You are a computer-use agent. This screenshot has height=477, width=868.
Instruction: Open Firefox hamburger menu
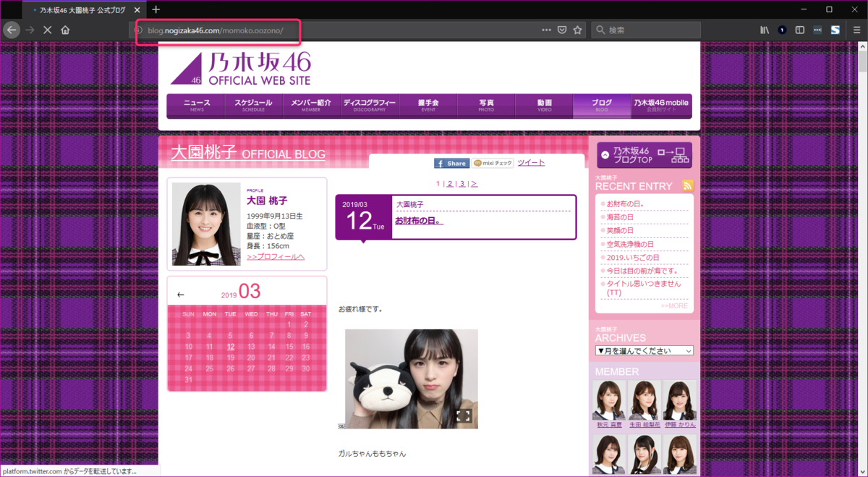click(x=856, y=30)
